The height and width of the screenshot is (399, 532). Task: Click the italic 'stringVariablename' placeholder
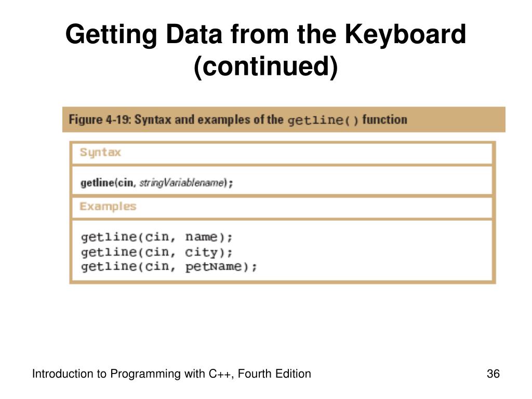pyautogui.click(x=182, y=183)
